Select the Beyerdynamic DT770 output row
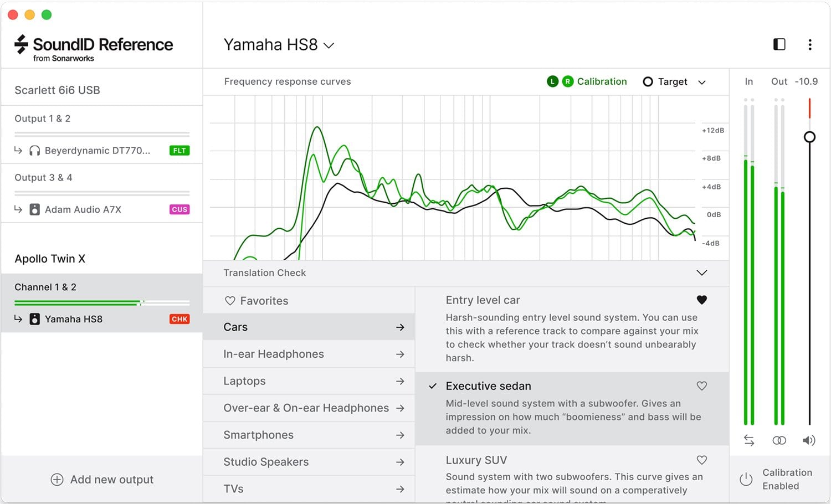The width and height of the screenshot is (831, 504). tap(102, 151)
